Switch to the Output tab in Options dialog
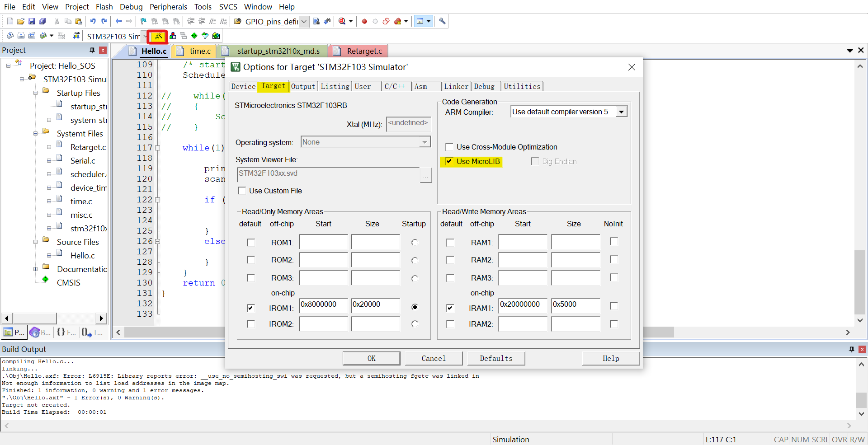The image size is (868, 445). [303, 86]
